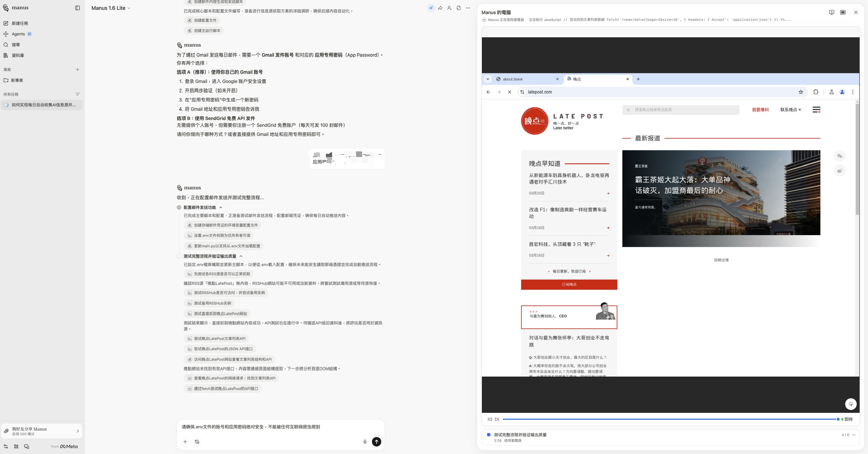This screenshot has height=454, width=868.
Task: Jump to previous step playback icon
Action: point(490,419)
